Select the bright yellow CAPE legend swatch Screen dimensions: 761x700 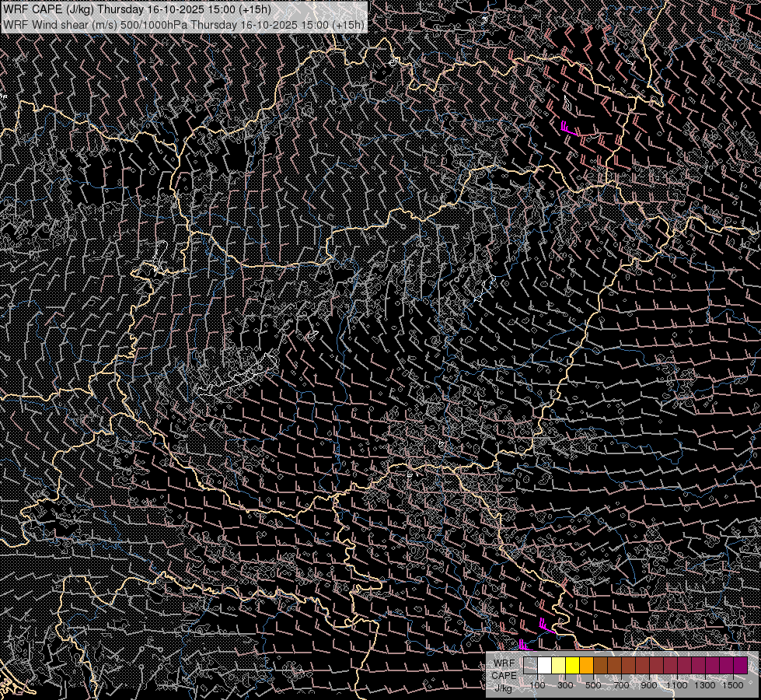(x=573, y=665)
